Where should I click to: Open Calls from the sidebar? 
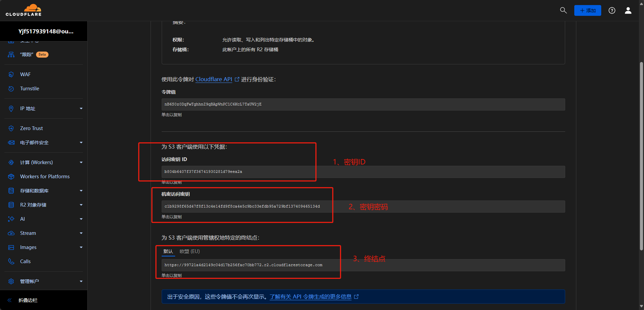[x=25, y=261]
